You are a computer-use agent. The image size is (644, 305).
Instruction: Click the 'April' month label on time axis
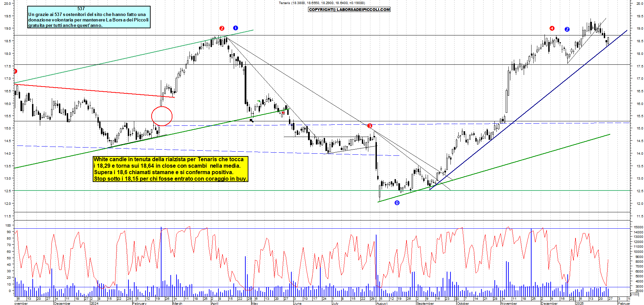pos(215,303)
